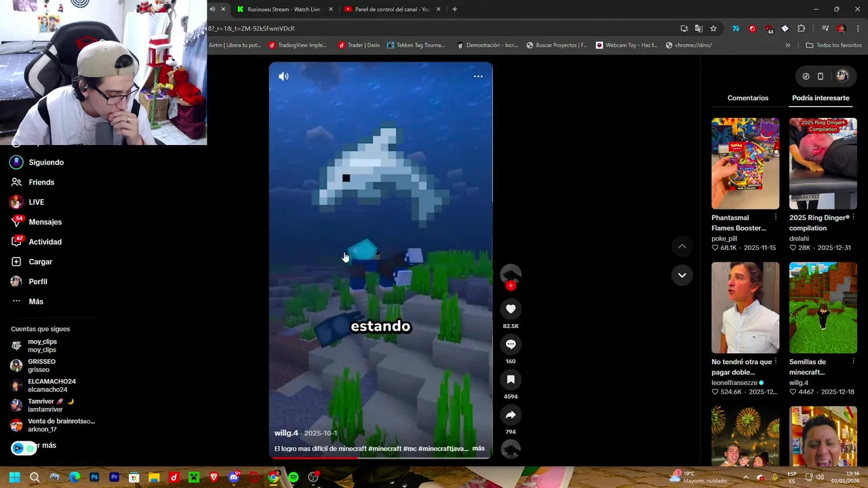
Task: Click the willg.4 username on the video
Action: click(x=286, y=433)
